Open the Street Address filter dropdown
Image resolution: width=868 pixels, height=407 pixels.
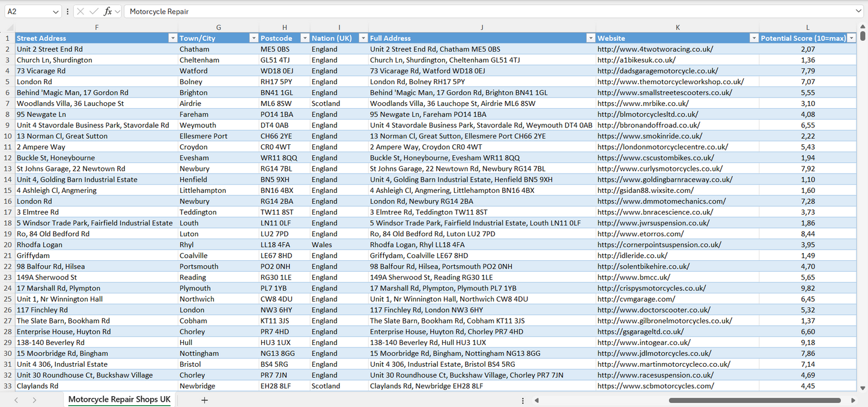point(173,37)
